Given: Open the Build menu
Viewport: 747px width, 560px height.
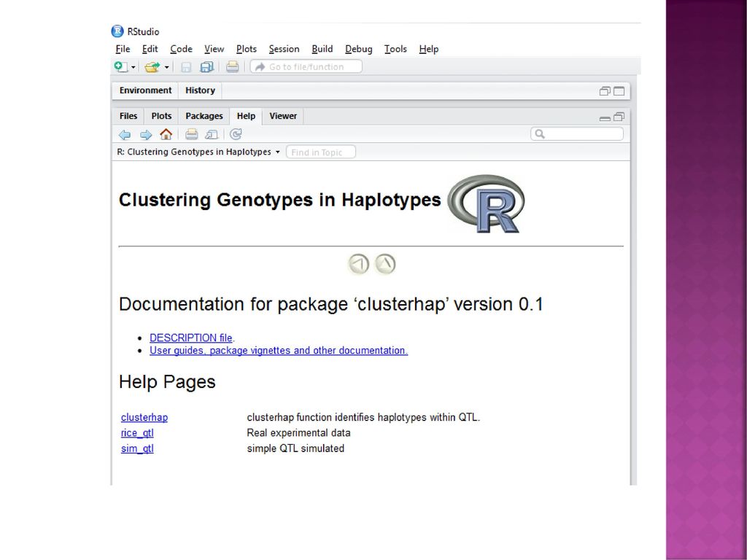Looking at the screenshot, I should pos(322,49).
